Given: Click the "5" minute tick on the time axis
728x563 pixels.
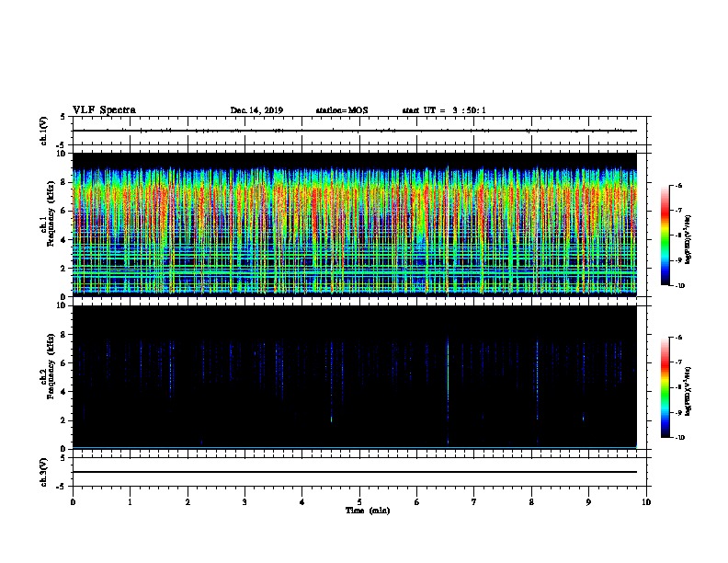Looking at the screenshot, I should [x=359, y=502].
